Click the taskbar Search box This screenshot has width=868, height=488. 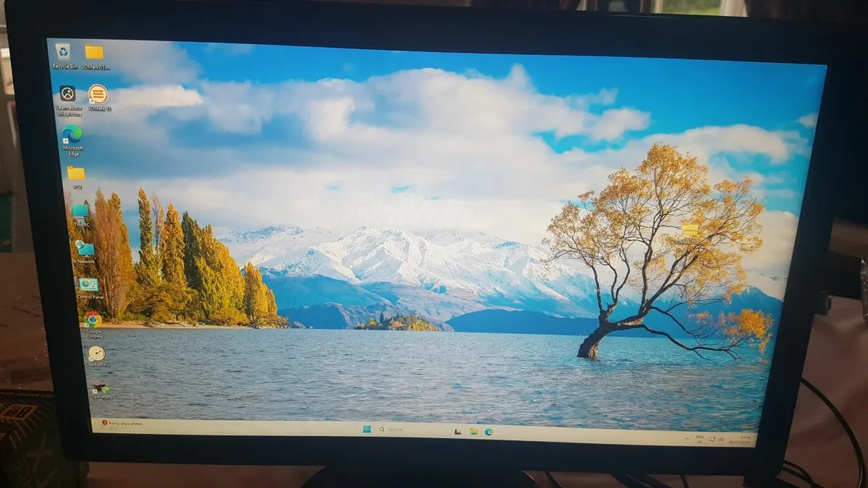click(396, 429)
